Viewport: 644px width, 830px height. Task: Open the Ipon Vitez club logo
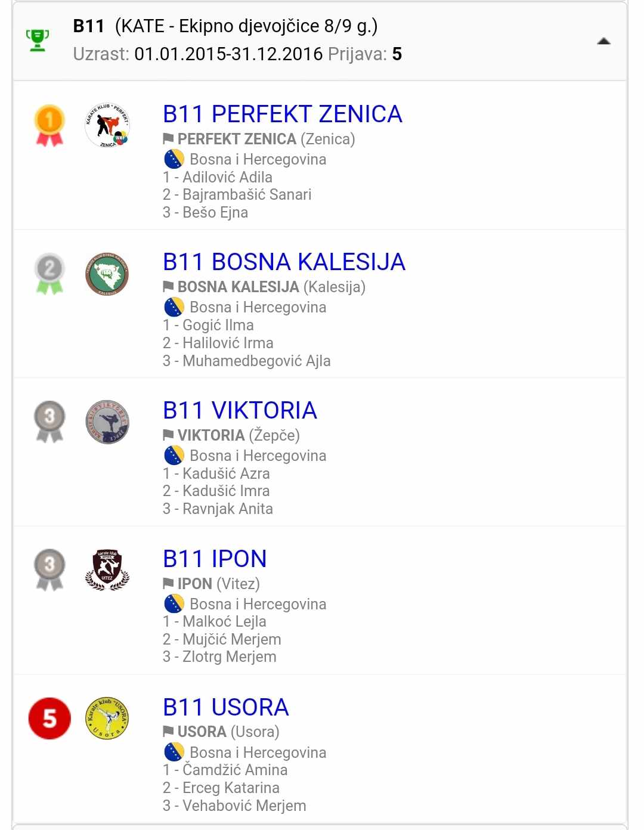tap(107, 570)
